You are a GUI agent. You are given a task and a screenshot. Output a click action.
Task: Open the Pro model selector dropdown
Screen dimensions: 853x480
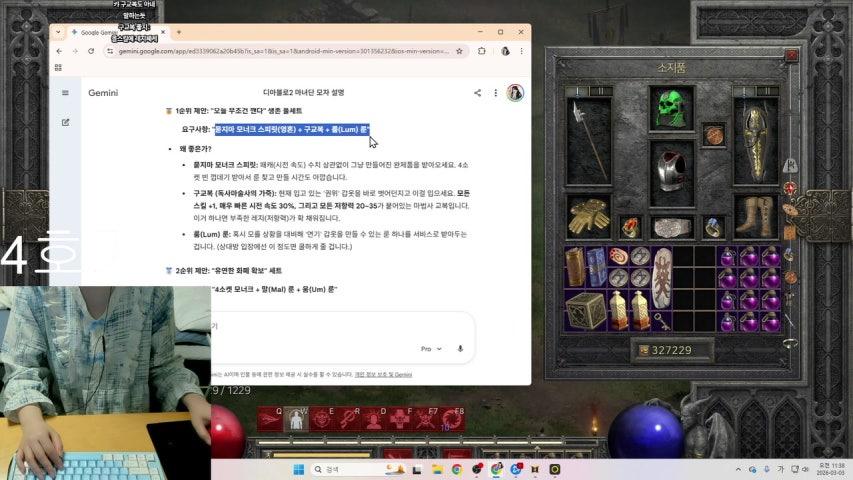(x=431, y=349)
